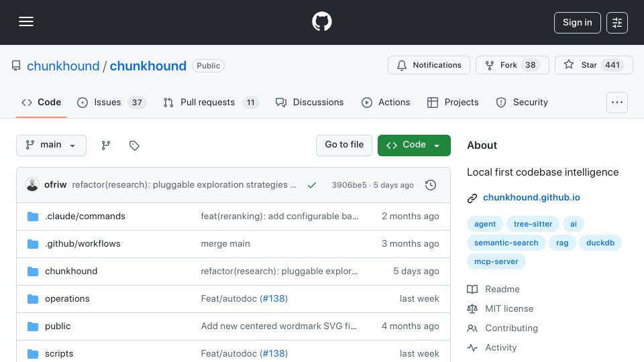Click the '2 months ago' timestamp
Viewport: 644px width, 362px height.
tap(410, 217)
